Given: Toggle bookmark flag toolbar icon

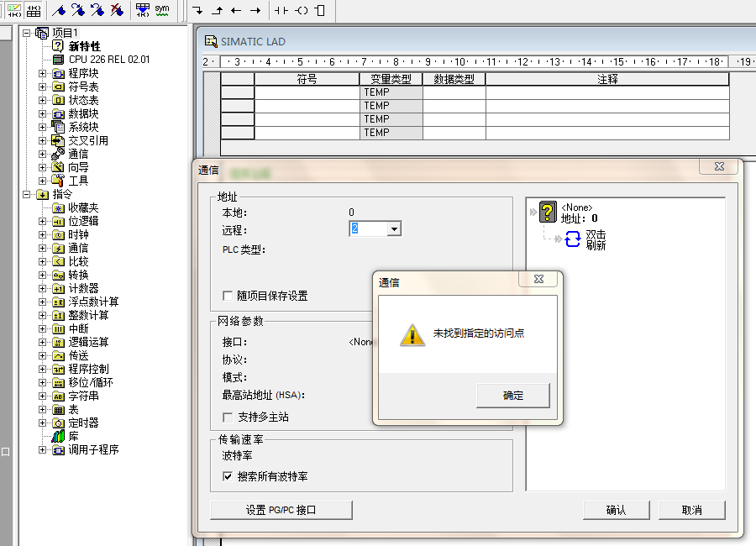Looking at the screenshot, I should click(59, 10).
